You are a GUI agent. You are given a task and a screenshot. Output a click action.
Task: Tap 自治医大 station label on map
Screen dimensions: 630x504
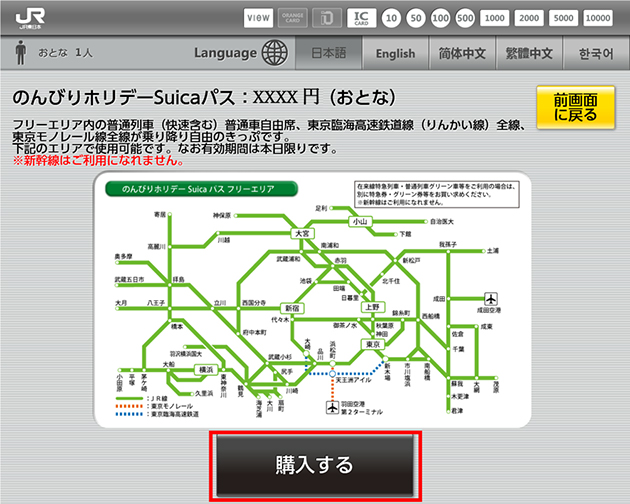(442, 221)
